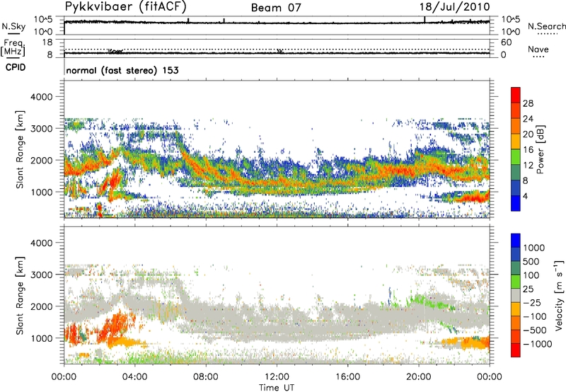This screenshot has height=392, width=566.
Task: Click the 12:00 time tick label
Action: pos(277,377)
